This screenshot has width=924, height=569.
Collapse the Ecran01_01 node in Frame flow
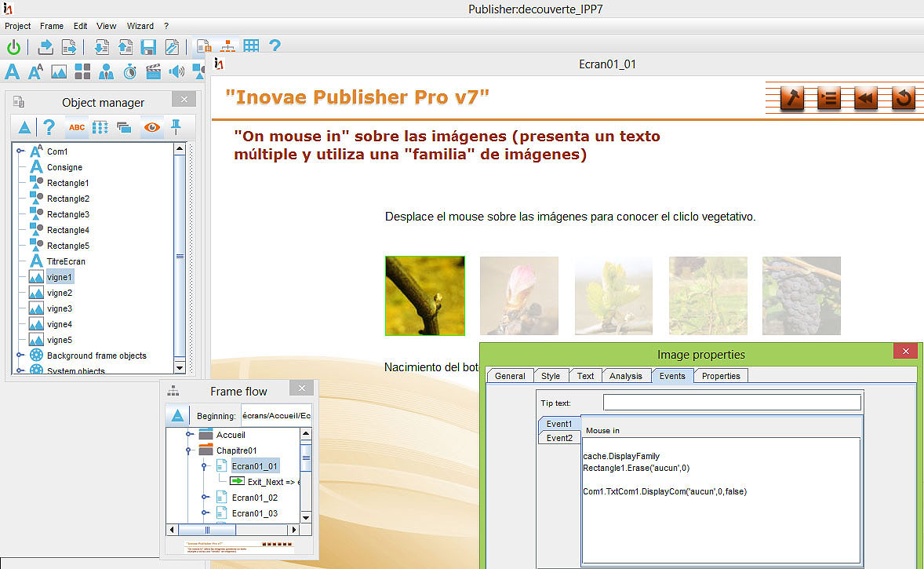point(205,466)
